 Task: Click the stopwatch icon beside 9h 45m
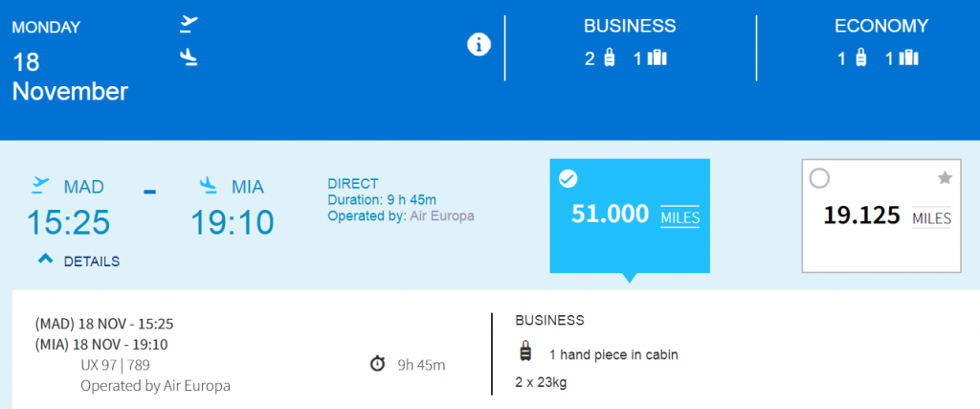[377, 364]
